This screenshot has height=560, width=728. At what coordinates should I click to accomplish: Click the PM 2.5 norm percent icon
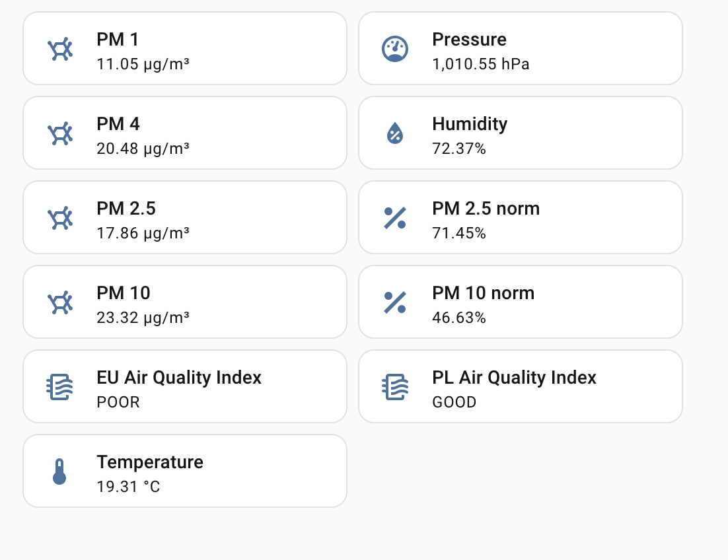395,218
